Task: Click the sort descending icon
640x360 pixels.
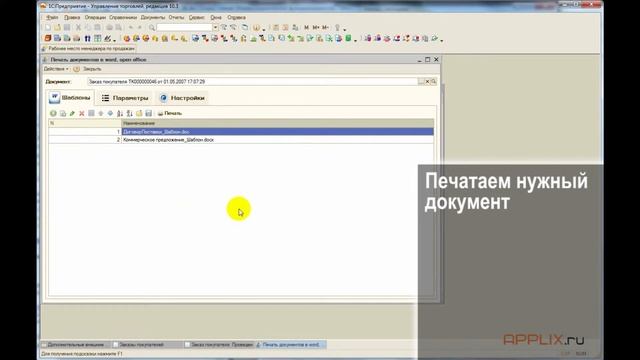Action: (x=129, y=113)
